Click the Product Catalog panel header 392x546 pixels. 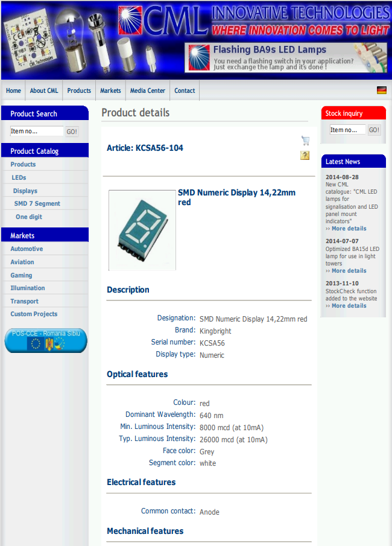(45, 150)
